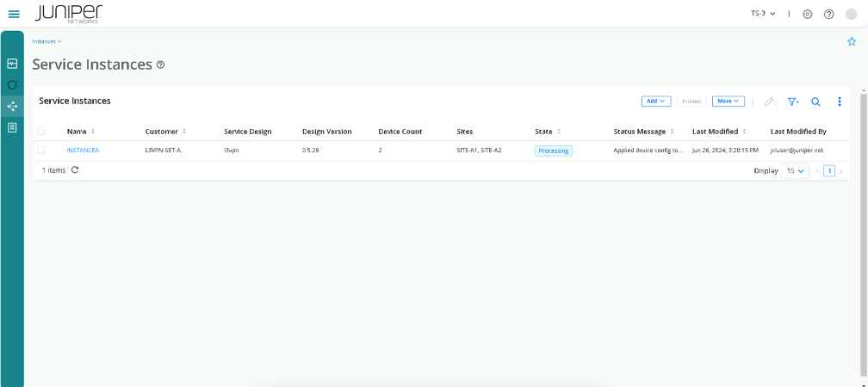This screenshot has width=868, height=387.
Task: Click the Service Design column header
Action: (247, 132)
